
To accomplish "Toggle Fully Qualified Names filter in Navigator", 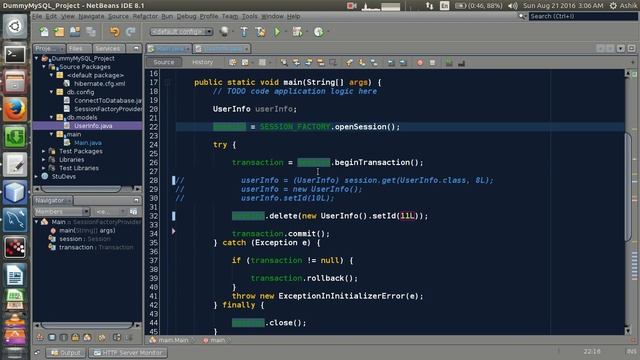I will click(x=102, y=337).
